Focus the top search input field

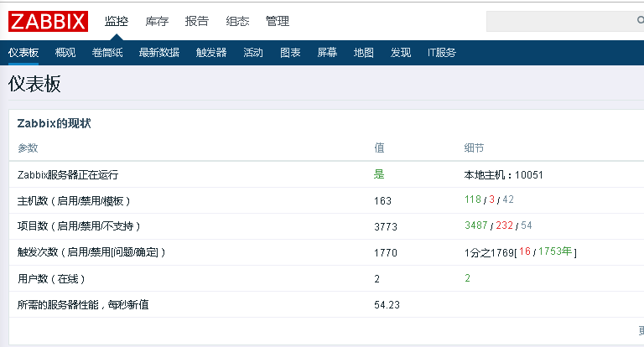pos(564,21)
